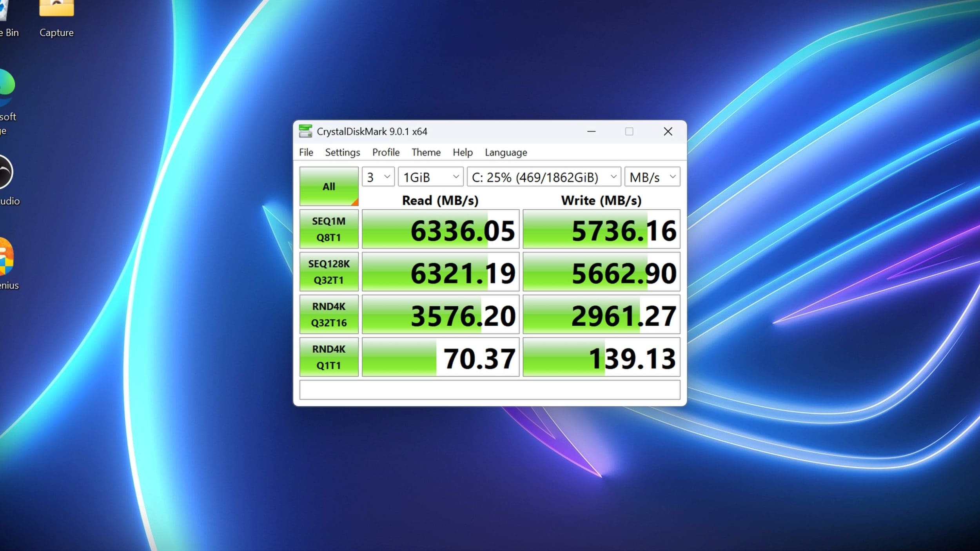
Task: Open the Genius desktop shortcut icon
Action: coord(5,257)
